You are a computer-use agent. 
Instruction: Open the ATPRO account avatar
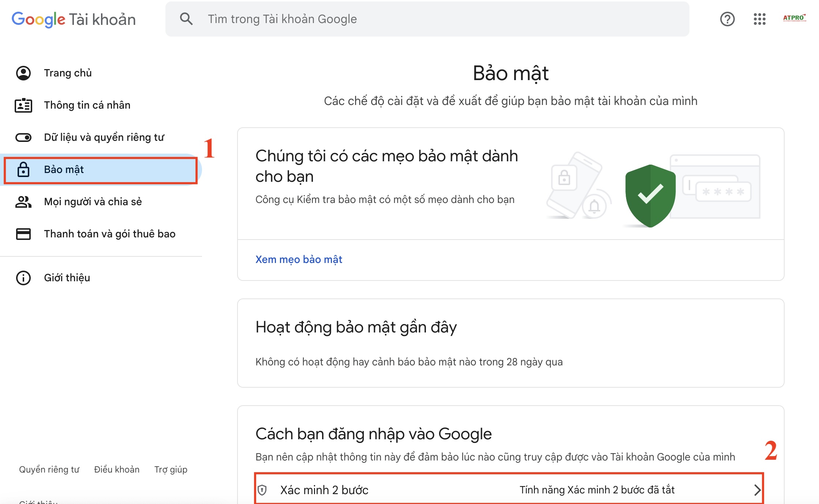pyautogui.click(x=794, y=18)
